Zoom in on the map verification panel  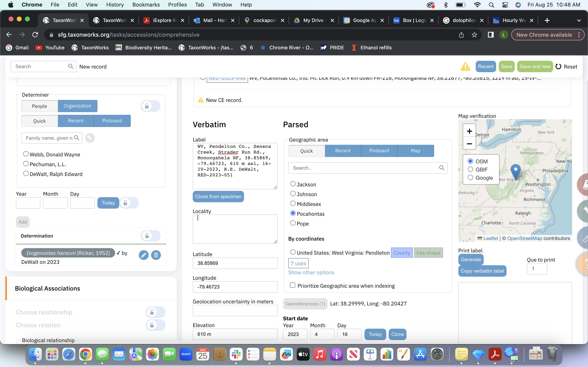(469, 131)
